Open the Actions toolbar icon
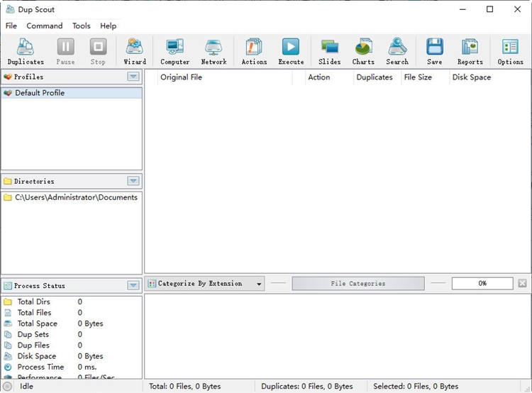The height and width of the screenshot is (393, 532). point(254,51)
